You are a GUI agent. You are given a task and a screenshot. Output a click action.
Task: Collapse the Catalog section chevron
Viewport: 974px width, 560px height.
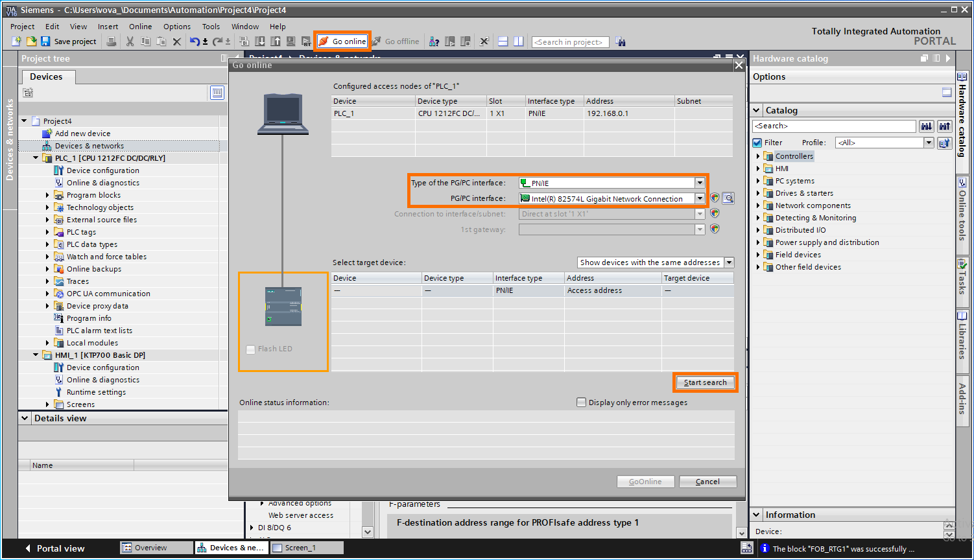(x=756, y=110)
